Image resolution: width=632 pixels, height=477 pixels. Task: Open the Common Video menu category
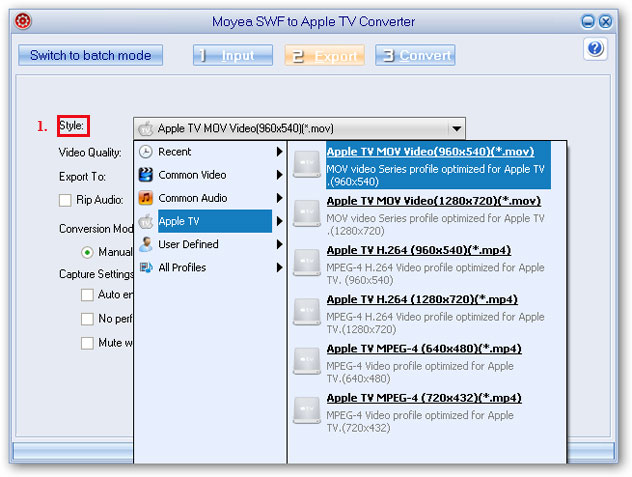[x=210, y=175]
